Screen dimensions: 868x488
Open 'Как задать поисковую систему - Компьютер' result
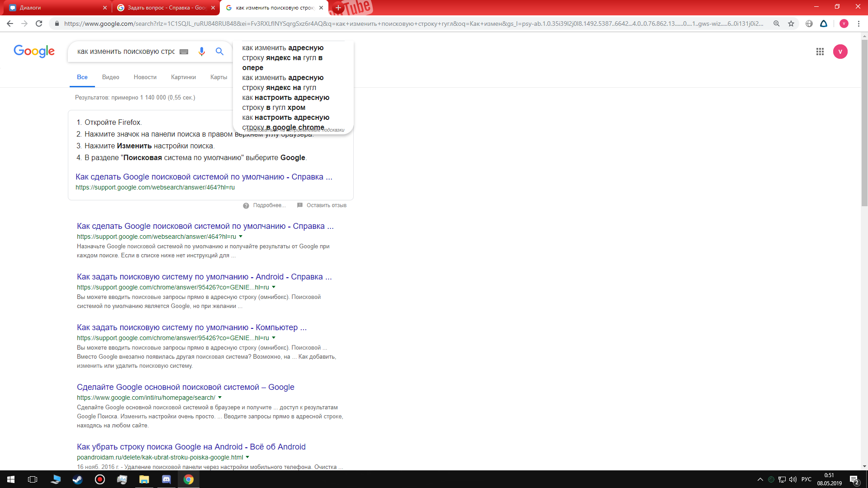pyautogui.click(x=192, y=327)
